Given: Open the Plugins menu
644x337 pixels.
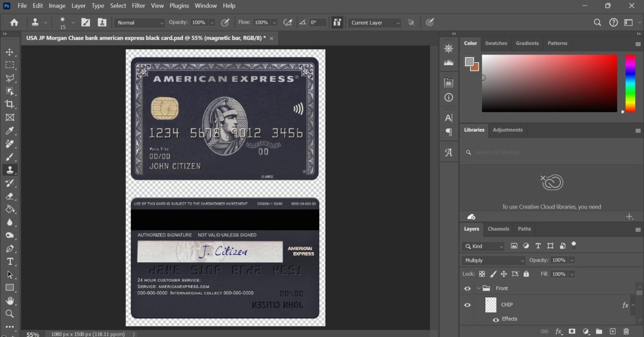Looking at the screenshot, I should click(x=179, y=6).
